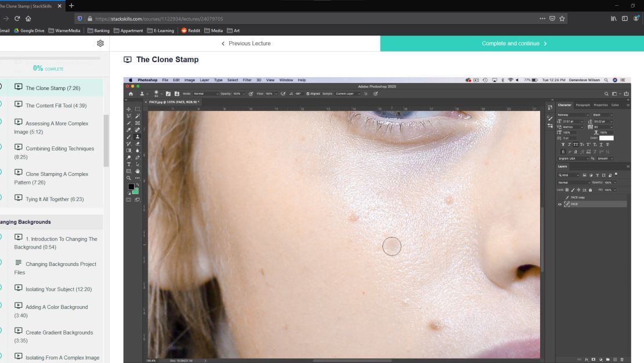Click the Complete and continue button
The image size is (644, 363).
point(512,43)
